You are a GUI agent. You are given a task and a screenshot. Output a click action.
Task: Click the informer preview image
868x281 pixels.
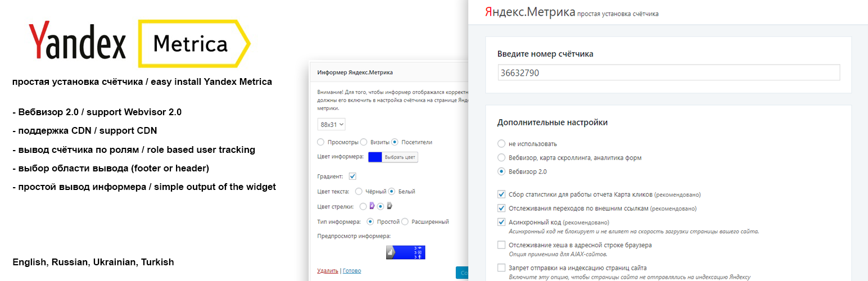405,252
